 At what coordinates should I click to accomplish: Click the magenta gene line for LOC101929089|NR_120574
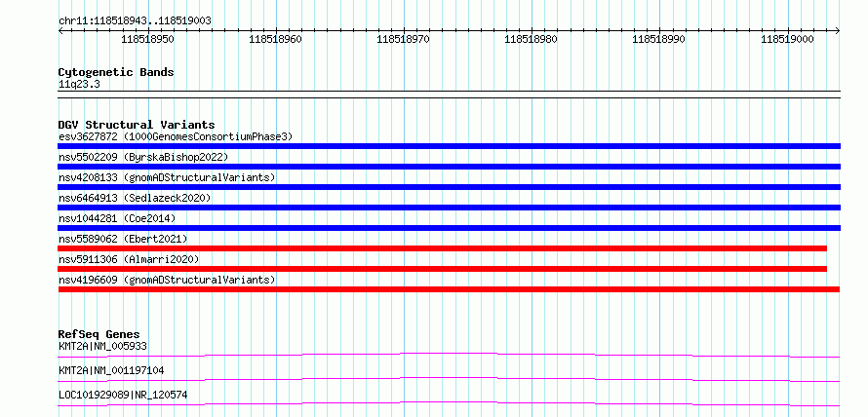449,403
